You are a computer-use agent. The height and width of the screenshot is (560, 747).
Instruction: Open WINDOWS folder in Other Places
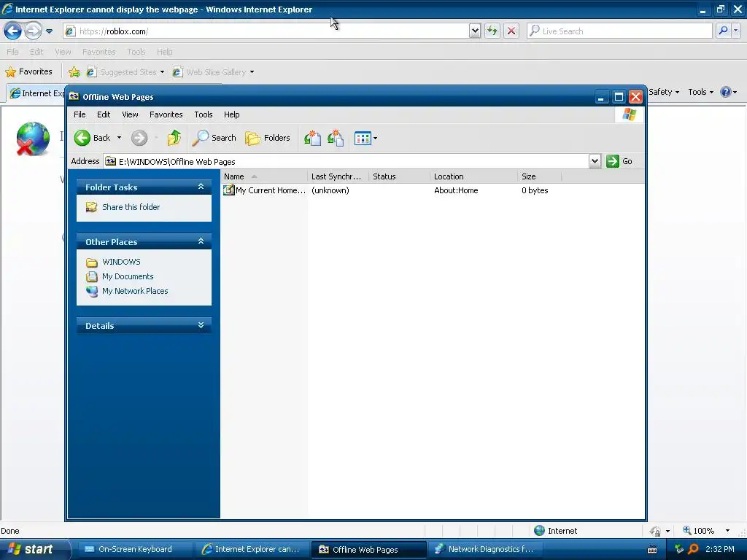pyautogui.click(x=122, y=262)
